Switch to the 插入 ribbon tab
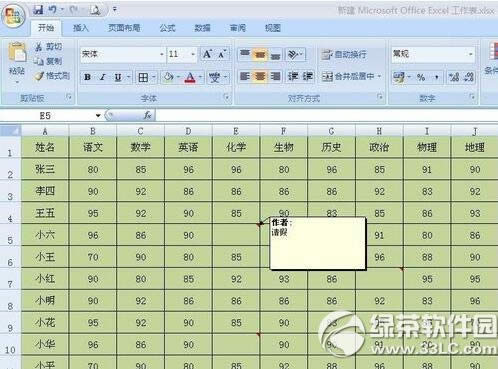 [x=81, y=28]
